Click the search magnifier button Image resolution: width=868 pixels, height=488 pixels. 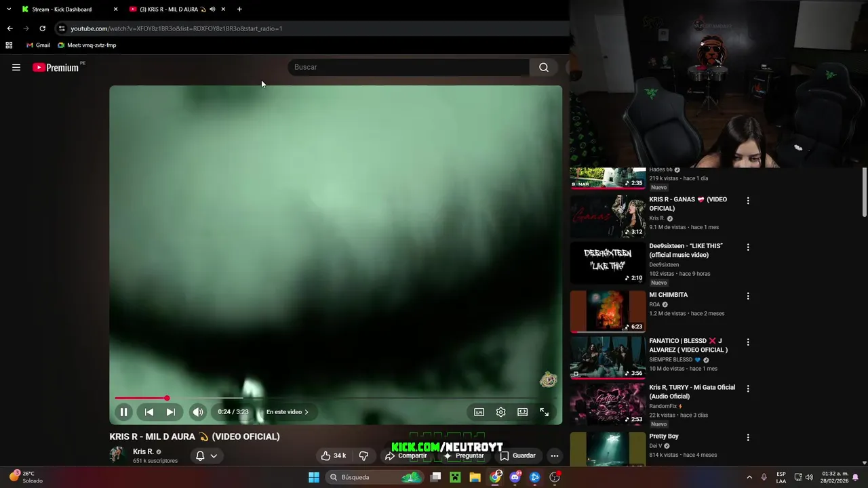[544, 67]
